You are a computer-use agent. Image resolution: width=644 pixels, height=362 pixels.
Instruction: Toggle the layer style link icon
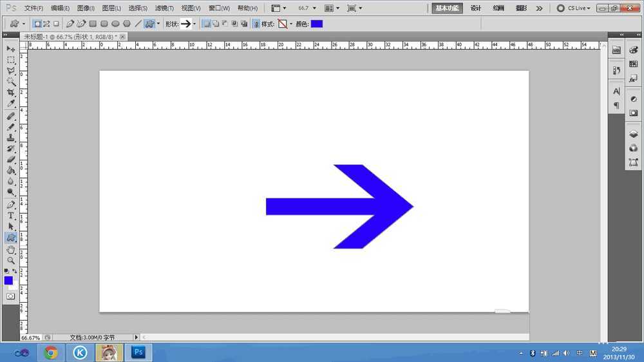[x=256, y=24]
